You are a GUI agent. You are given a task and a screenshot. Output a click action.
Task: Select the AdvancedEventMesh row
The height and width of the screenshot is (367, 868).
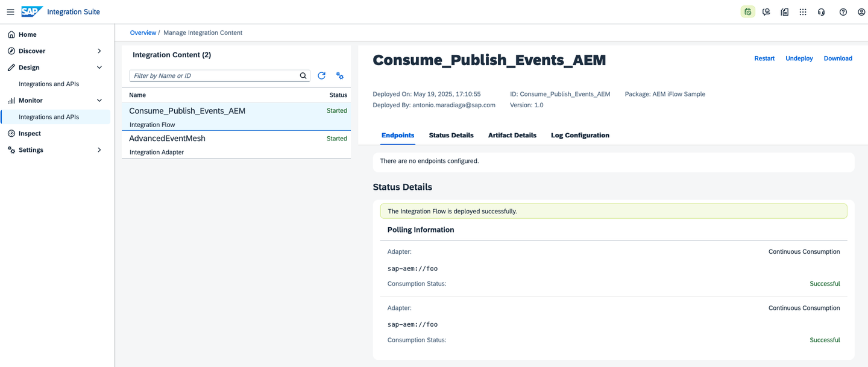pyautogui.click(x=236, y=145)
